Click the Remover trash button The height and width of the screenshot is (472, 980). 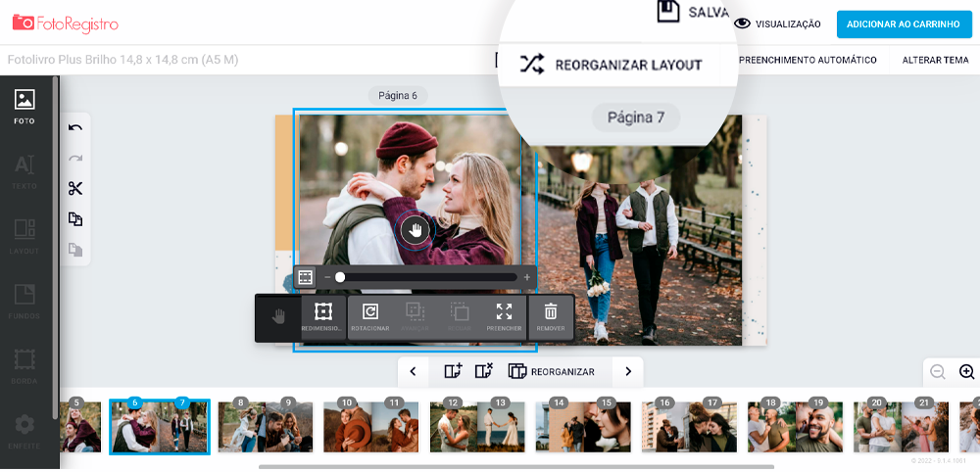click(551, 318)
